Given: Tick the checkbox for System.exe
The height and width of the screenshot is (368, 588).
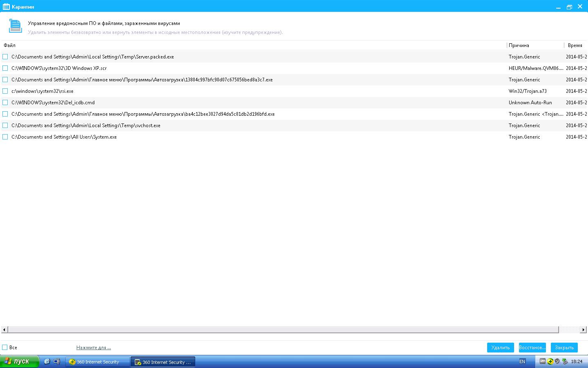Looking at the screenshot, I should (5, 137).
